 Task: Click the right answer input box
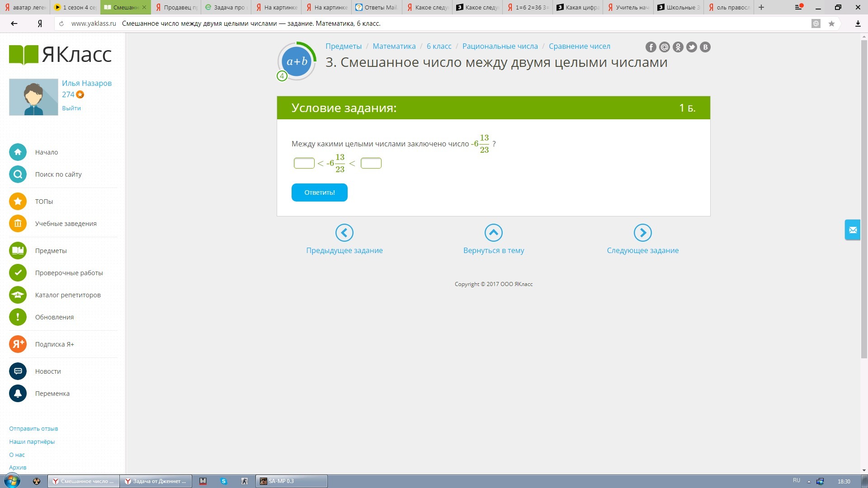(371, 163)
